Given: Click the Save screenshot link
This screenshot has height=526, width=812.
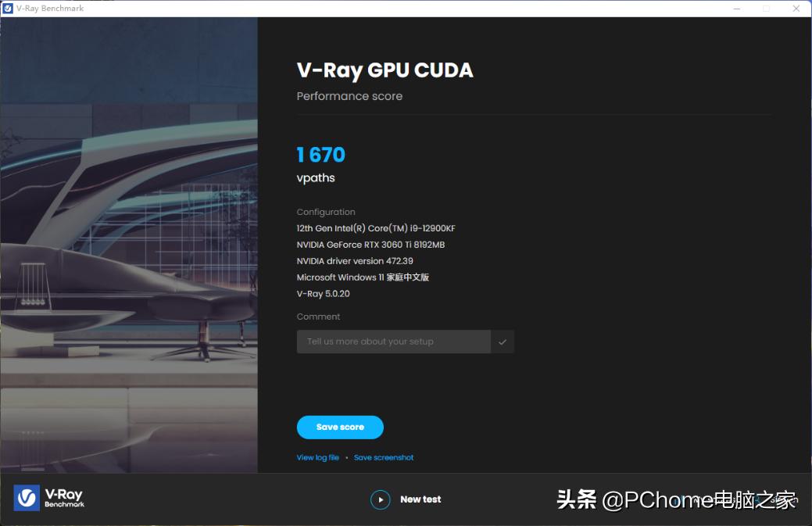Looking at the screenshot, I should (384, 458).
